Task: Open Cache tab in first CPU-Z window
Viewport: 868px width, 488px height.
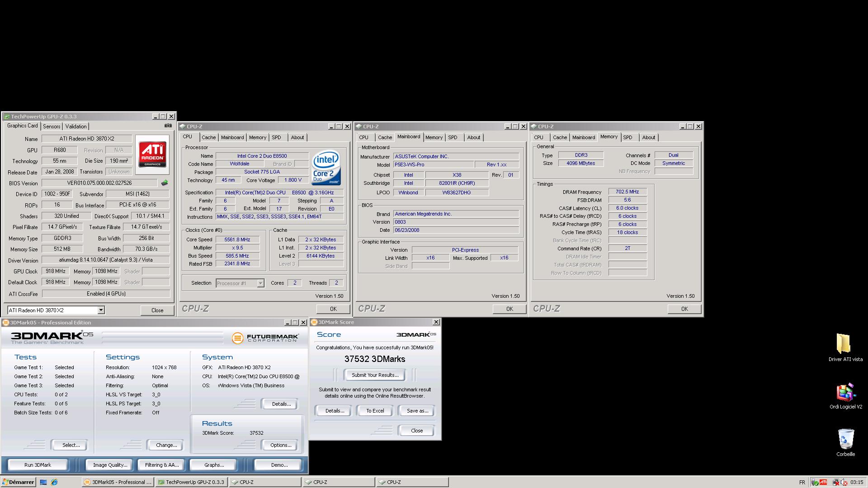Action: (x=208, y=137)
